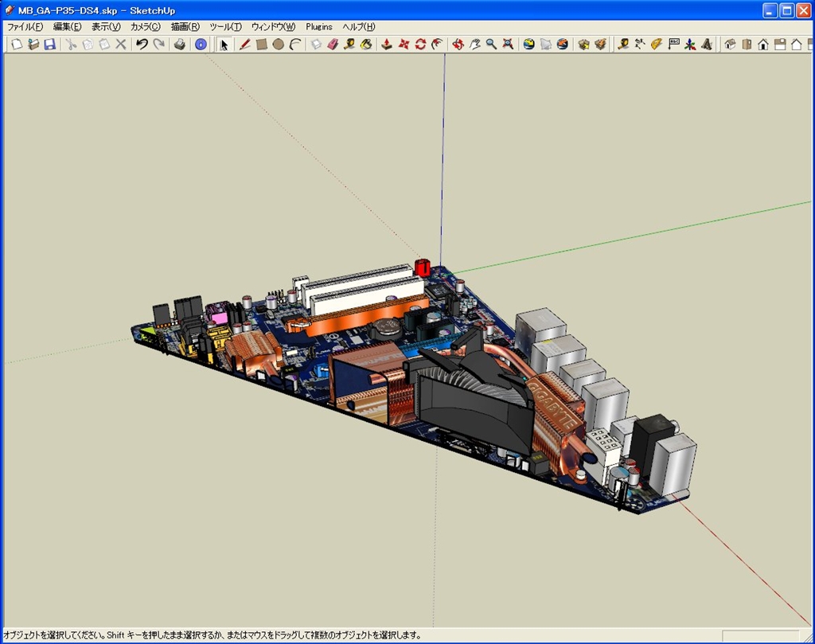Click the pink Eraser tool
This screenshot has width=815, height=644.
click(333, 45)
